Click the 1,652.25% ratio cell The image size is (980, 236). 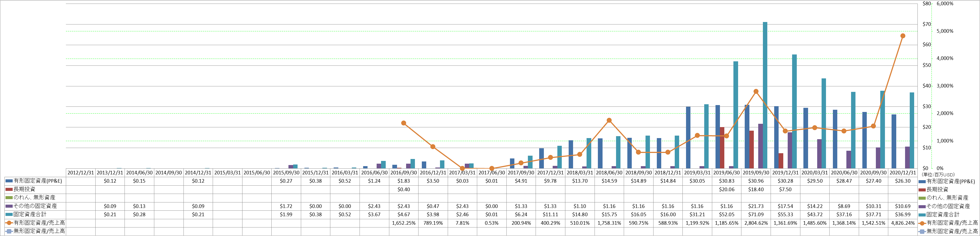pos(404,223)
